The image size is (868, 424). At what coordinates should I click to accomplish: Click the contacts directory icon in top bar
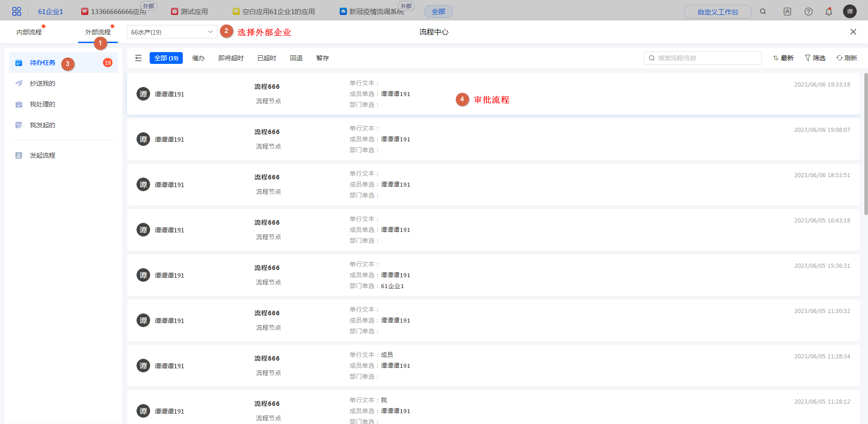pyautogui.click(x=787, y=11)
